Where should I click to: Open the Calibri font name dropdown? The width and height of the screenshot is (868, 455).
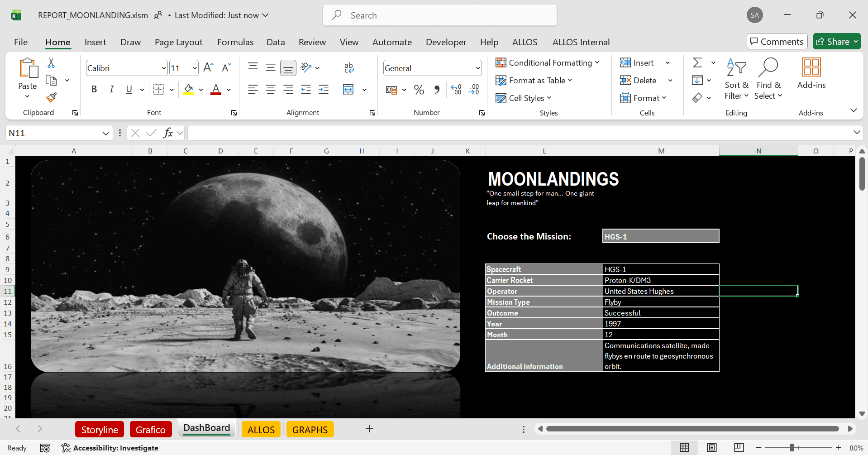click(164, 68)
